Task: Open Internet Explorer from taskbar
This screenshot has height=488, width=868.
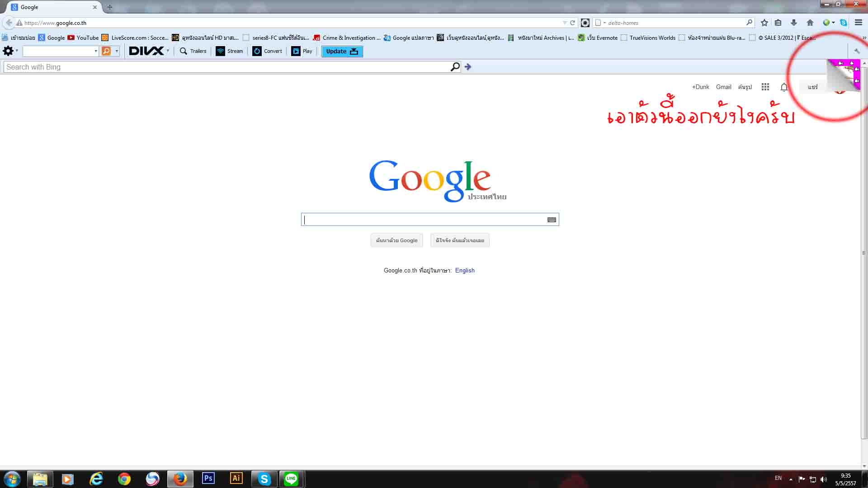Action: coord(96,479)
